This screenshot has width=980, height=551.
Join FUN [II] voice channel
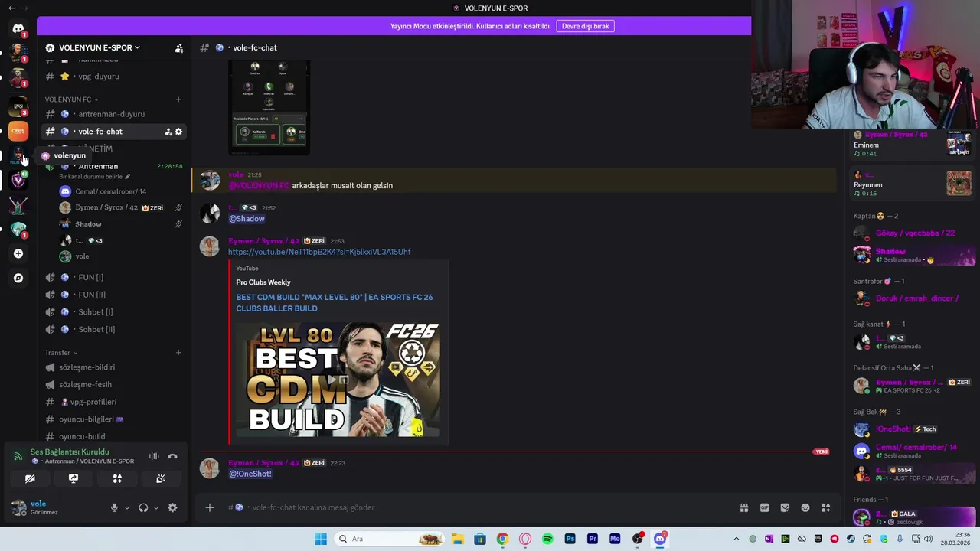(113, 295)
